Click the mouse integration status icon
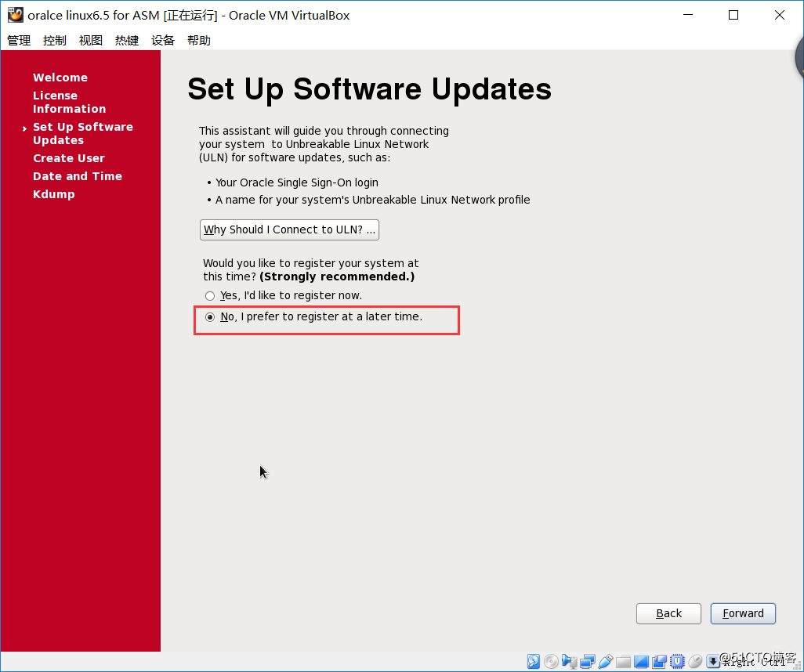The width and height of the screenshot is (804, 672). tap(695, 661)
